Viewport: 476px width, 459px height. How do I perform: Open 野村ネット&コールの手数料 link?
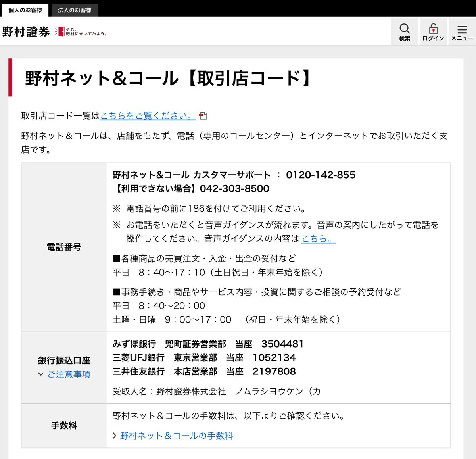177,436
